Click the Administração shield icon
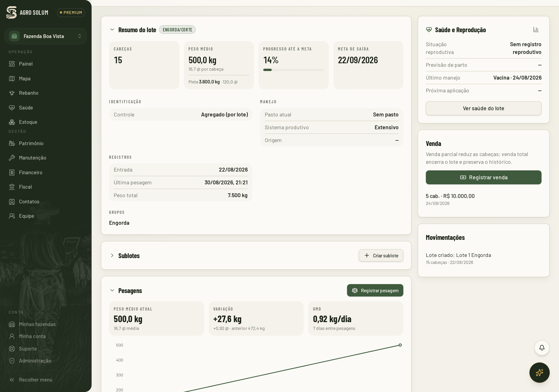 click(12, 361)
